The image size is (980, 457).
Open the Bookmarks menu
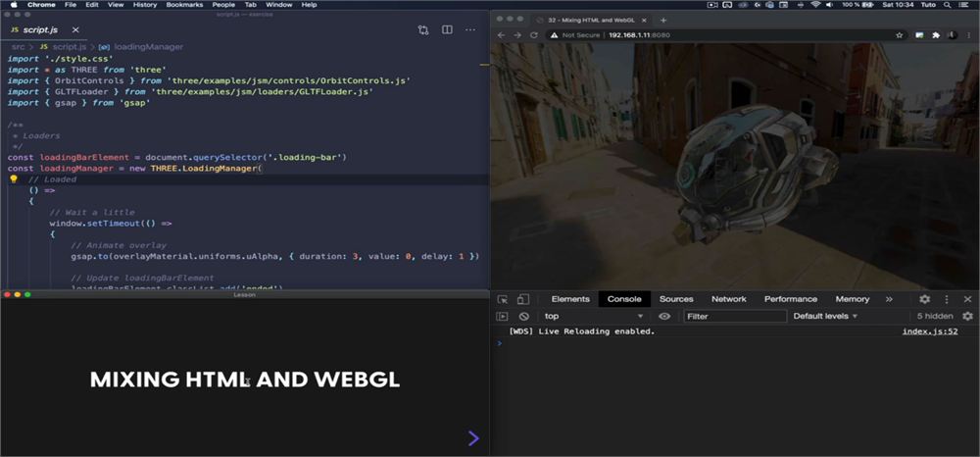point(185,4)
